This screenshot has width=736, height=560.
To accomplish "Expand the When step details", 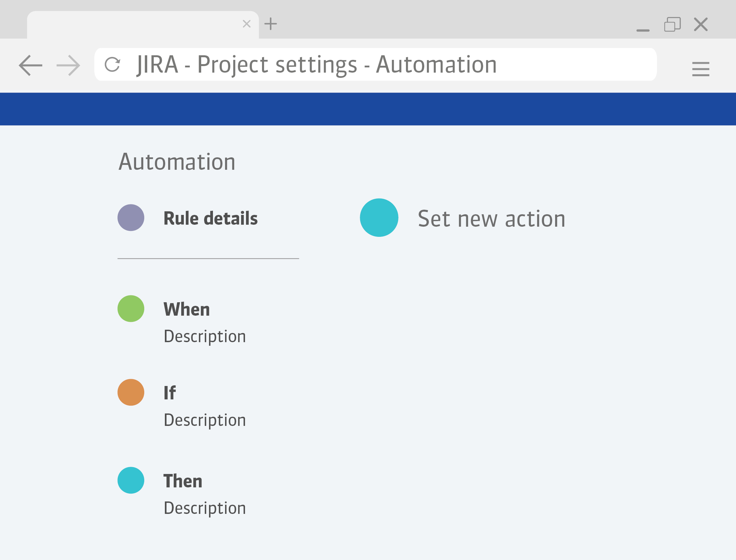I will [x=187, y=308].
